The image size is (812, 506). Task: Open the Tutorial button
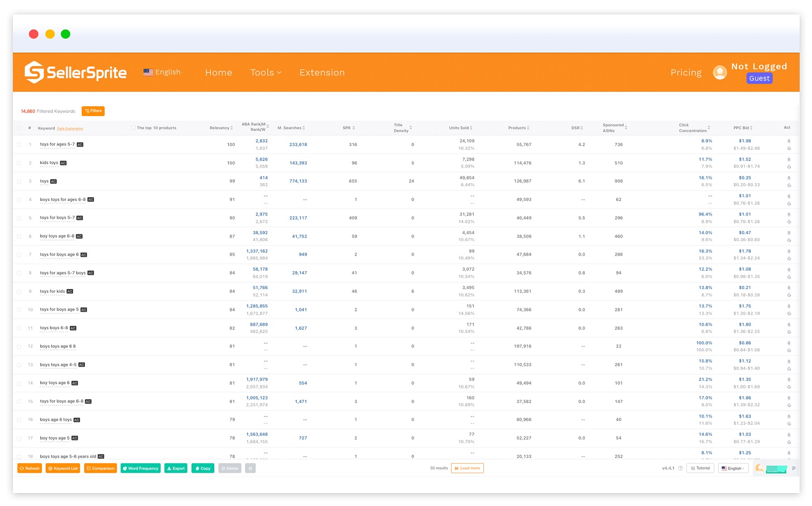click(700, 468)
